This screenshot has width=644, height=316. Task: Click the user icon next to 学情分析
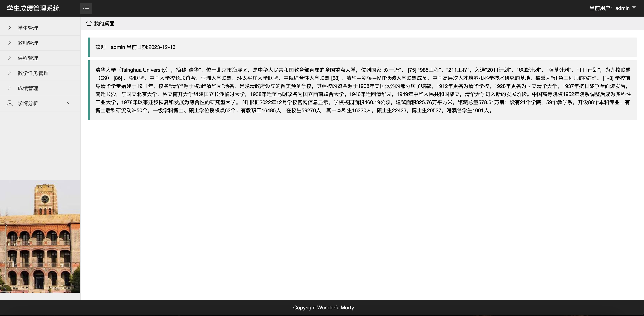click(10, 103)
